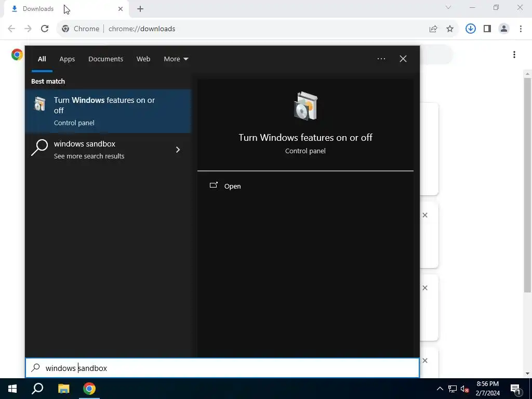Switch to the Apps search tab
The image size is (532, 399).
point(67,59)
